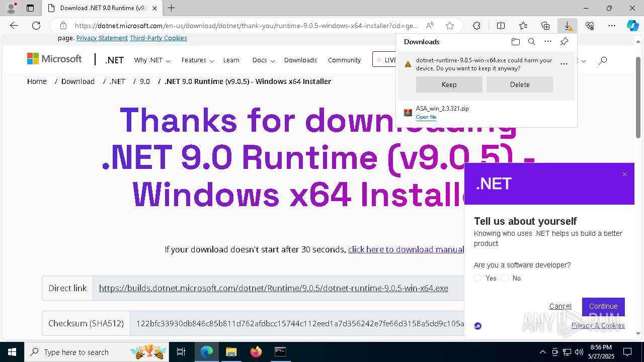
Task: Click the Microsoft logo
Action: click(x=54, y=59)
